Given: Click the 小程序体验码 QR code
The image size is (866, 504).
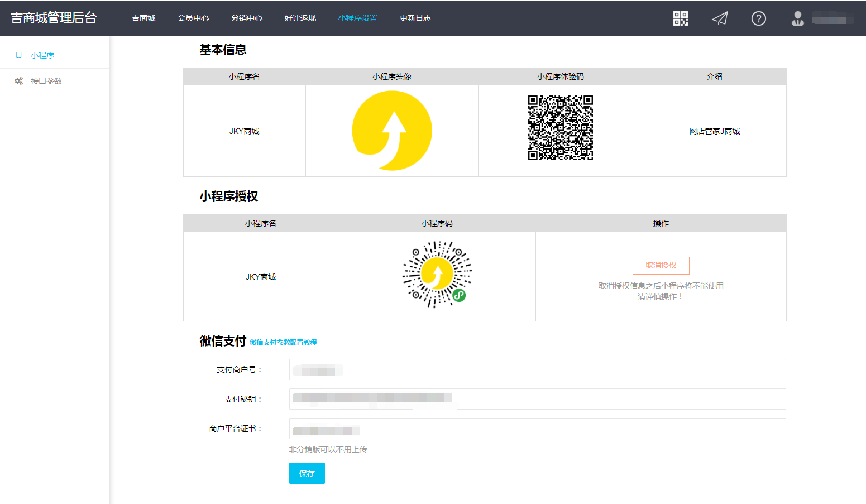Looking at the screenshot, I should click(x=561, y=128).
